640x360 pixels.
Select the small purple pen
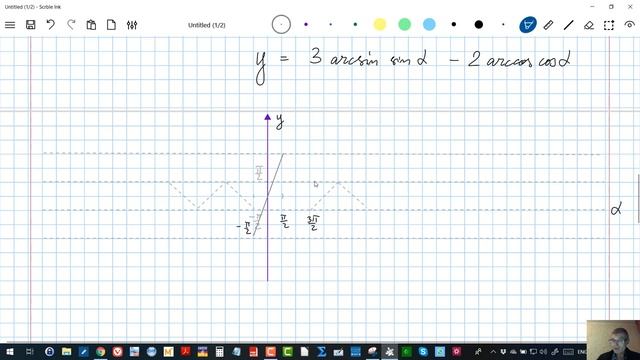point(306,24)
